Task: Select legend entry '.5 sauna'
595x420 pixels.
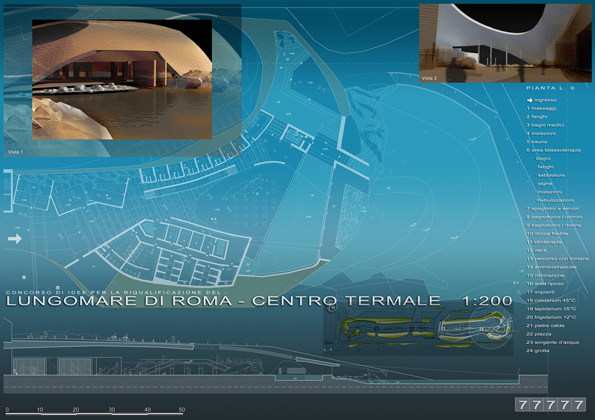Action: point(537,142)
